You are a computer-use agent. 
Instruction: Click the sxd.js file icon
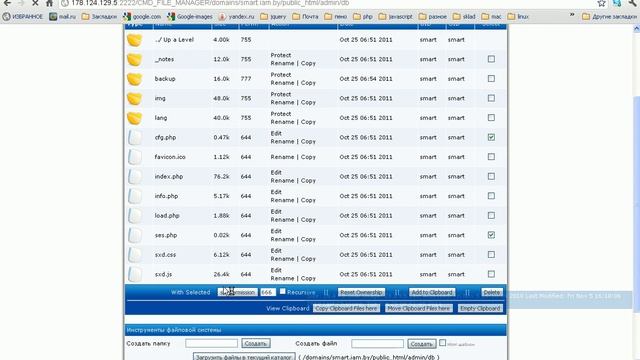click(x=135, y=274)
